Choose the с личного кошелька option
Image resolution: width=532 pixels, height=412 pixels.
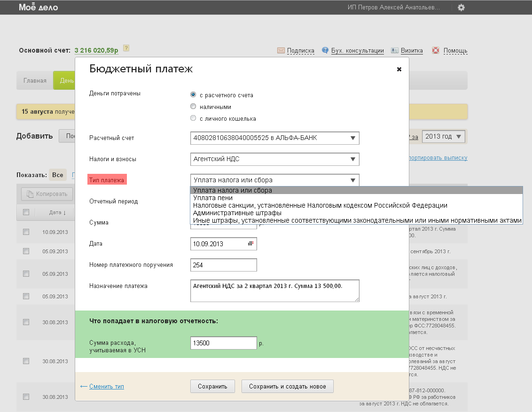coord(193,118)
